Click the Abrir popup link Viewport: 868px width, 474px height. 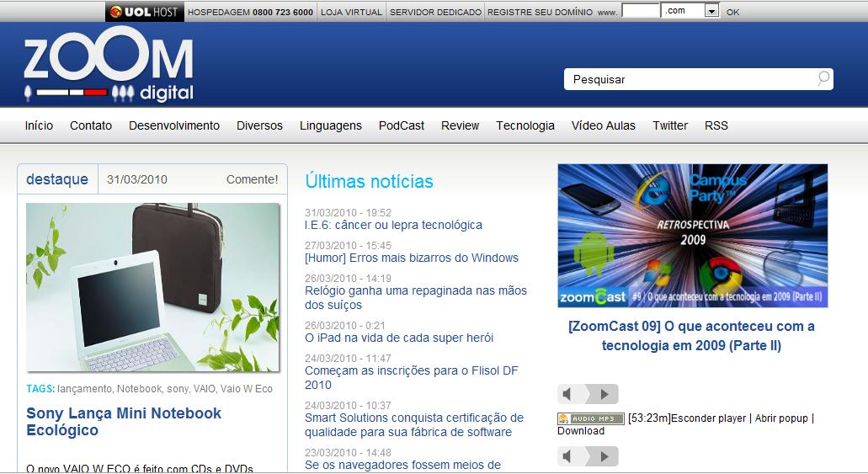[781, 418]
